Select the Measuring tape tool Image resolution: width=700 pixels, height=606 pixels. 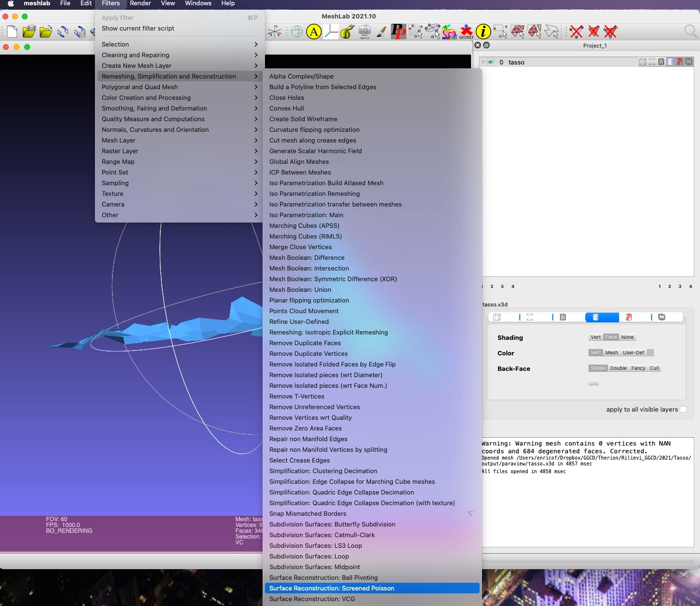[347, 32]
